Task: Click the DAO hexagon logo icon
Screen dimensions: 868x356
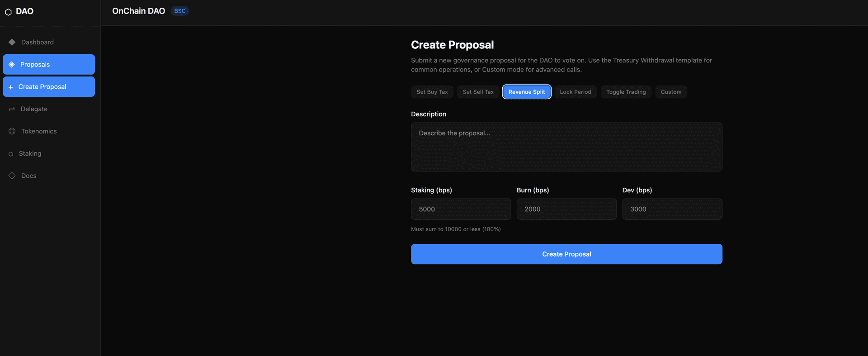Action: [8, 12]
